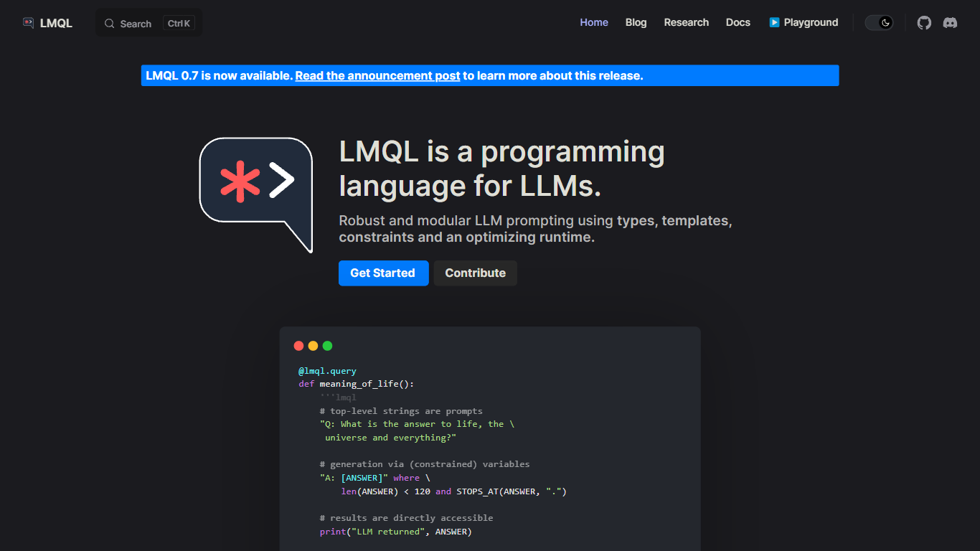Click the green window dot on code card
980x551 pixels.
[327, 346]
